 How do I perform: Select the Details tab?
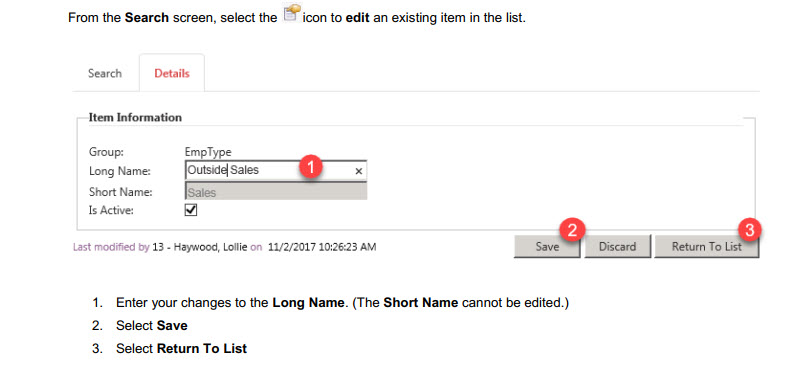[x=172, y=73]
